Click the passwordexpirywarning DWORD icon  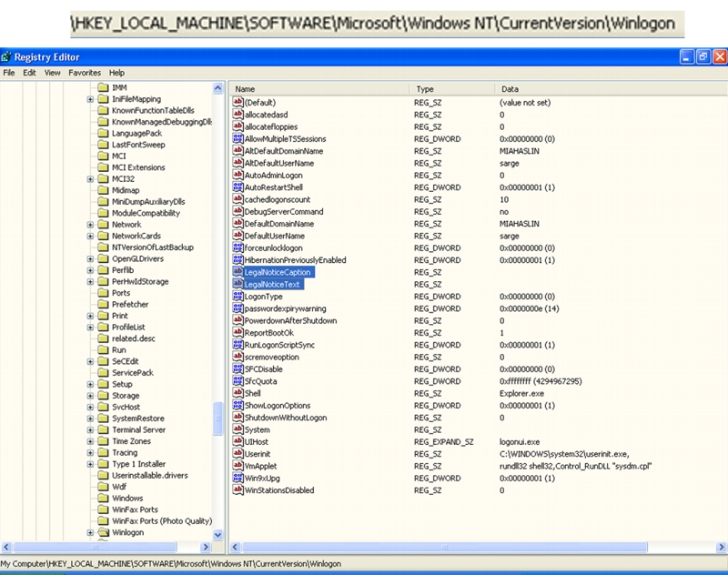click(238, 308)
